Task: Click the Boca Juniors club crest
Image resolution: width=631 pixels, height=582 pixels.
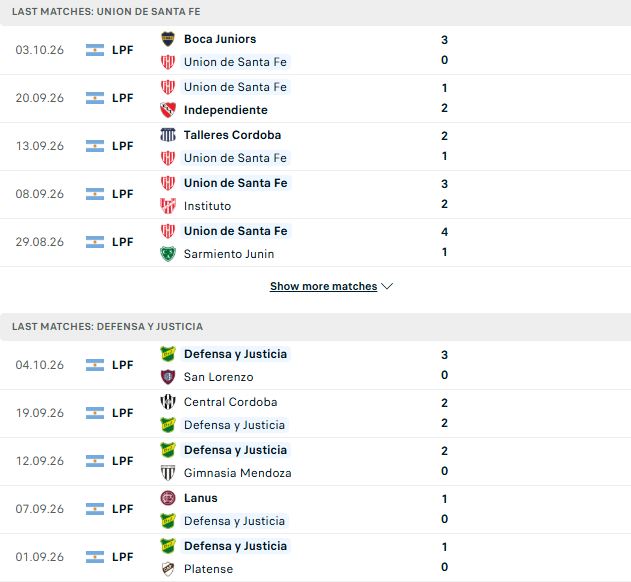Action: pos(168,39)
